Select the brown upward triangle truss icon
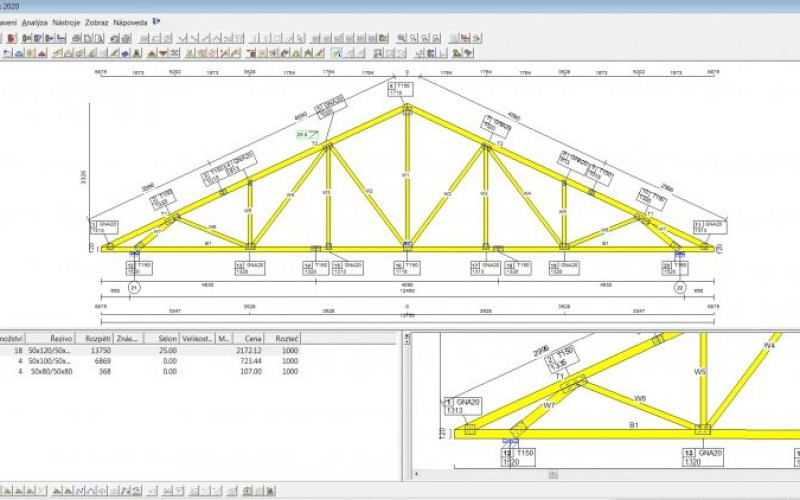 152,53
